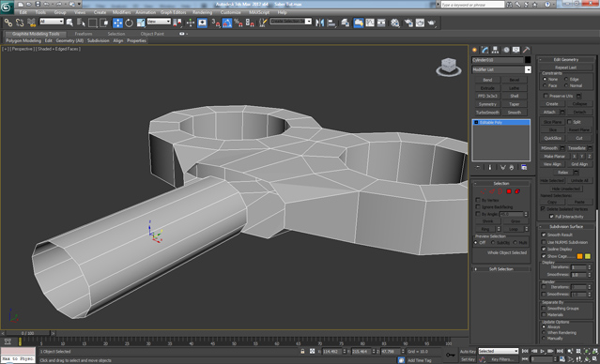600x364 pixels.
Task: Click the Configure Modifier Sets icon
Action: click(x=524, y=168)
